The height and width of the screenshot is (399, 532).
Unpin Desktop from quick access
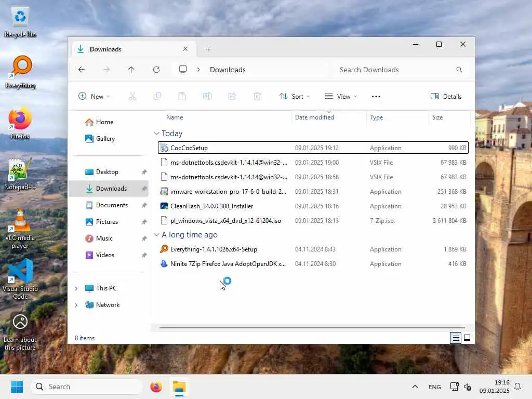(x=144, y=172)
